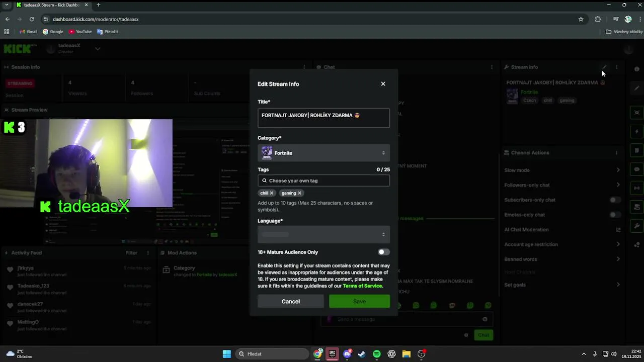Open the YouTube bookmark

coord(80,32)
